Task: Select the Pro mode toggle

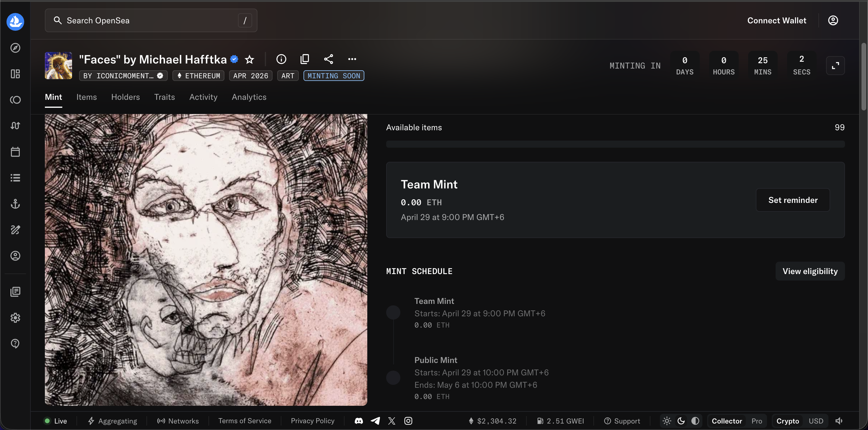Action: tap(757, 421)
